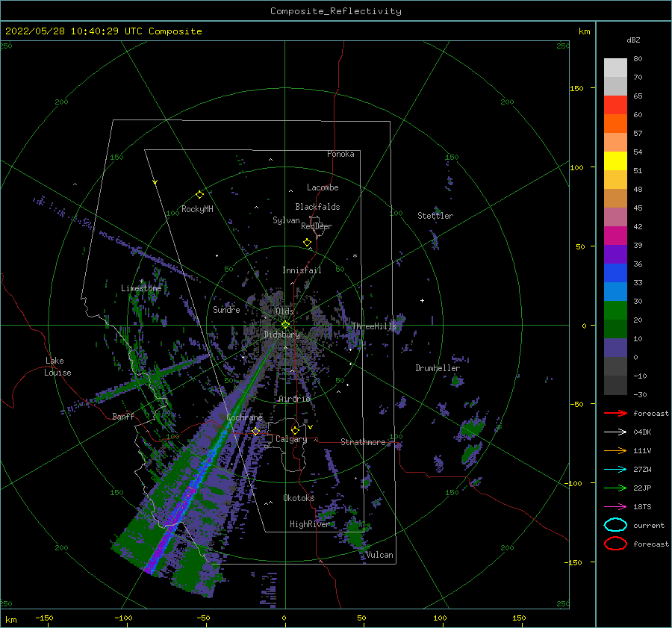Click the Lacombe city label
Image resolution: width=672 pixels, height=628 pixels.
[323, 187]
